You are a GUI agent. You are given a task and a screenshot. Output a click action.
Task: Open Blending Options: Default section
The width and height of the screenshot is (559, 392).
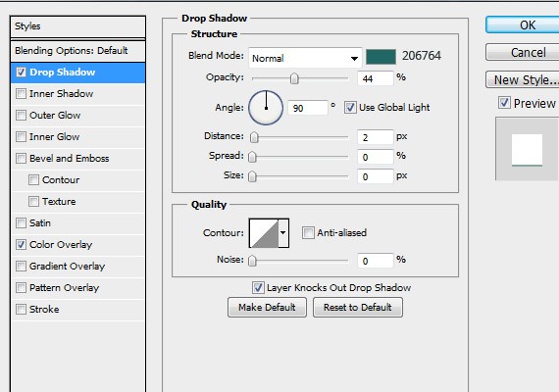(77, 51)
